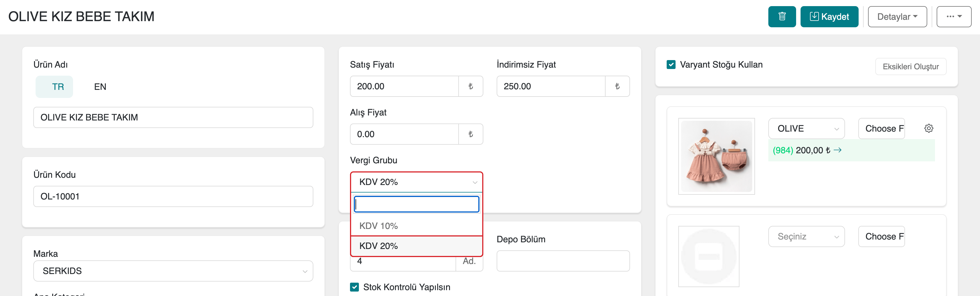This screenshot has width=980, height=296.
Task: Click the arrow icon after 200,00 ₺ variant price
Action: (837, 150)
